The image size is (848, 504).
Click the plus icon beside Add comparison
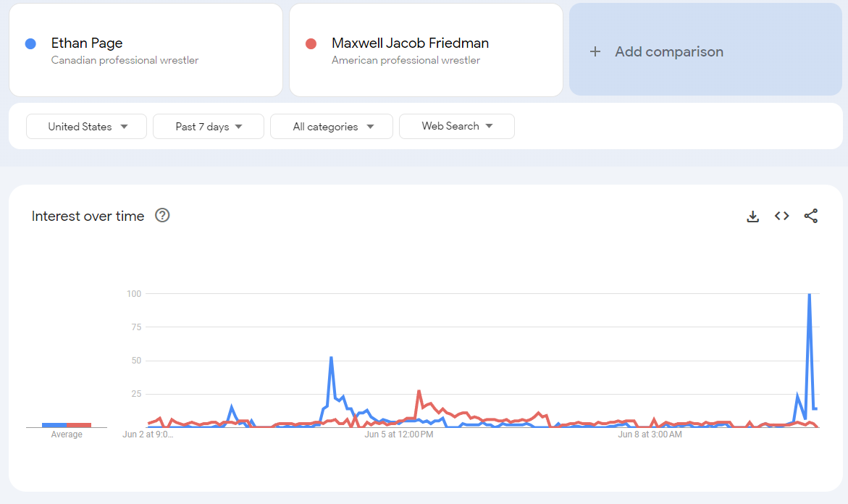[595, 51]
